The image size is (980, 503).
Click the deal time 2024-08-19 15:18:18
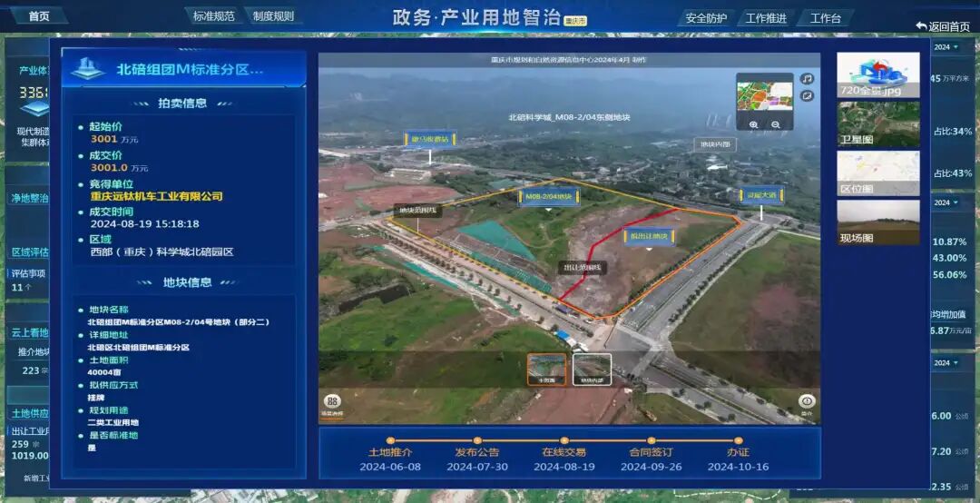tap(145, 224)
